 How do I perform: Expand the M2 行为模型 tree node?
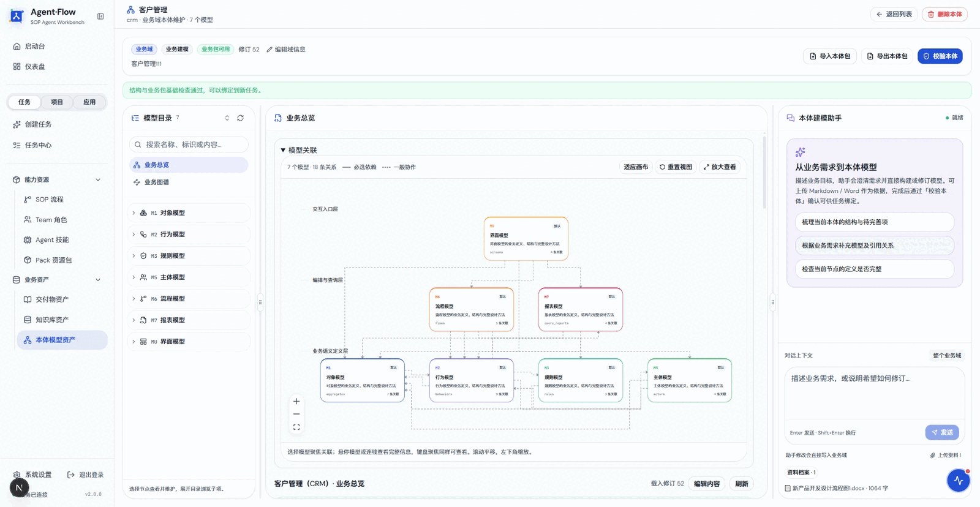134,235
